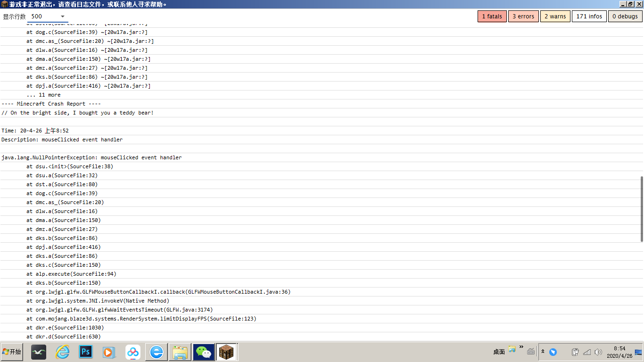Toggle the 2 warns filter
This screenshot has width=644, height=362.
(x=555, y=16)
